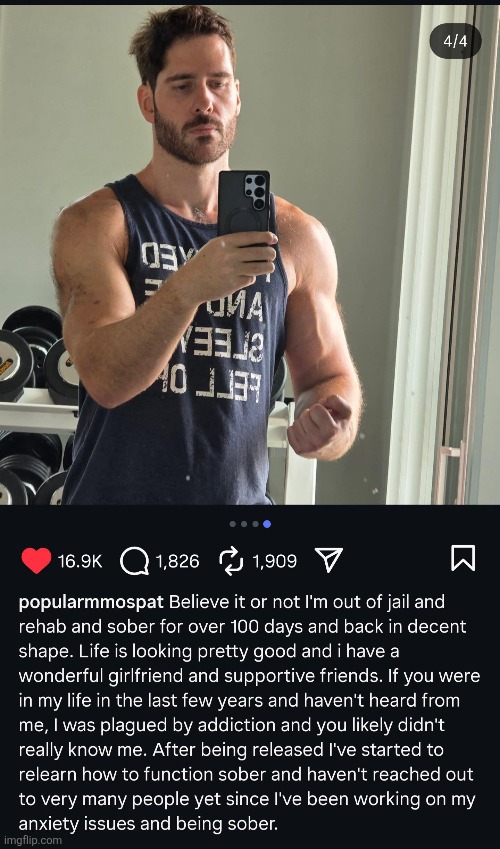Open comments via speech bubble icon
Viewport: 500px width, 849px height.
pyautogui.click(x=134, y=561)
